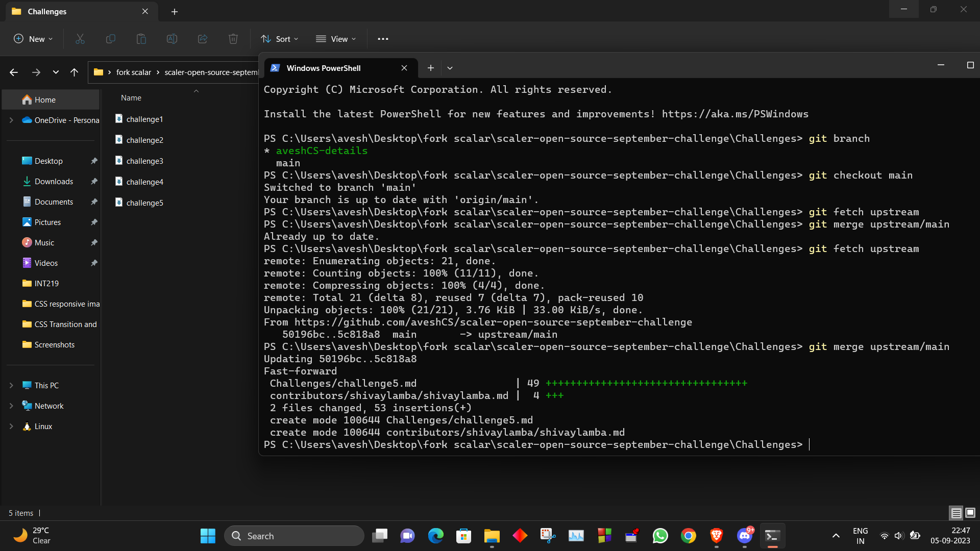This screenshot has width=980, height=551.
Task: Open the View menu in Explorer
Action: [x=336, y=38]
